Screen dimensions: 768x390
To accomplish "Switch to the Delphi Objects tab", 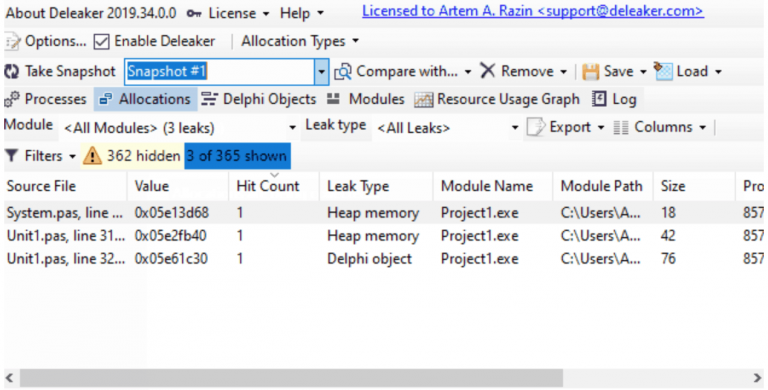I will 259,99.
